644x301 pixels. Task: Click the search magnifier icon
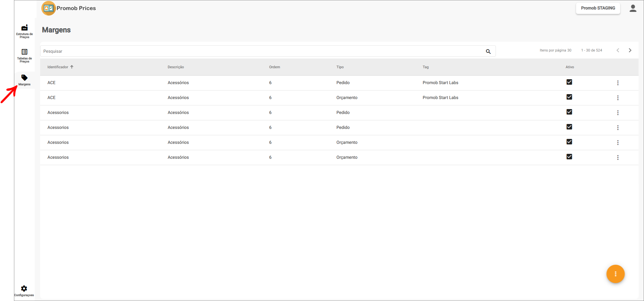pyautogui.click(x=488, y=51)
